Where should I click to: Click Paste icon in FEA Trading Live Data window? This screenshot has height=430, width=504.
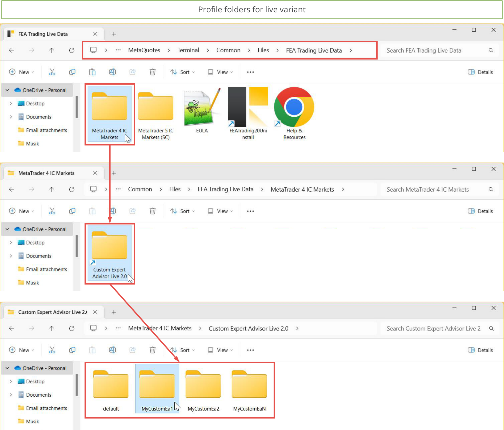(92, 72)
